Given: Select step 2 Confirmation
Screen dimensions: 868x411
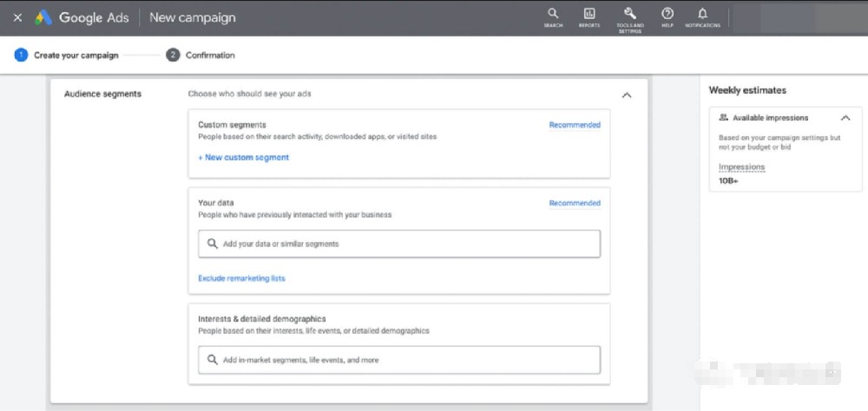Looking at the screenshot, I should click(x=201, y=55).
